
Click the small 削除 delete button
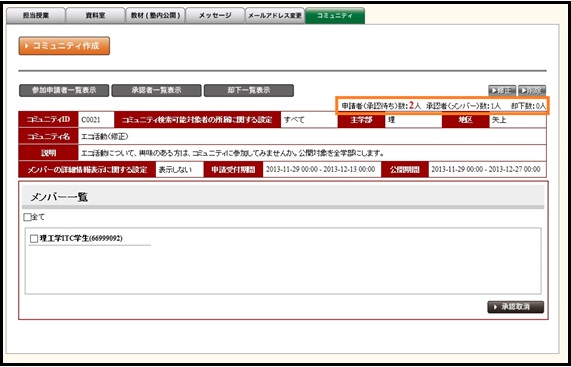pyautogui.click(x=532, y=90)
